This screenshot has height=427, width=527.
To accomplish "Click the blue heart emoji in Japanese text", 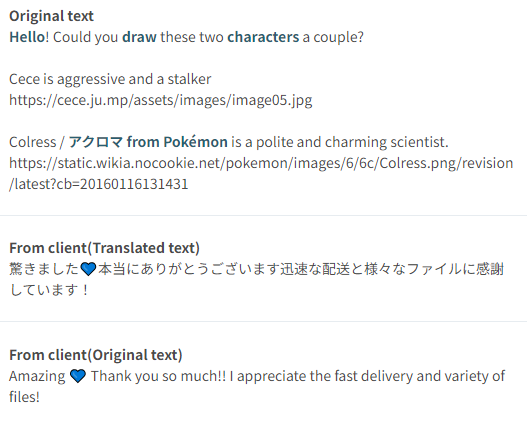I will pos(88,269).
